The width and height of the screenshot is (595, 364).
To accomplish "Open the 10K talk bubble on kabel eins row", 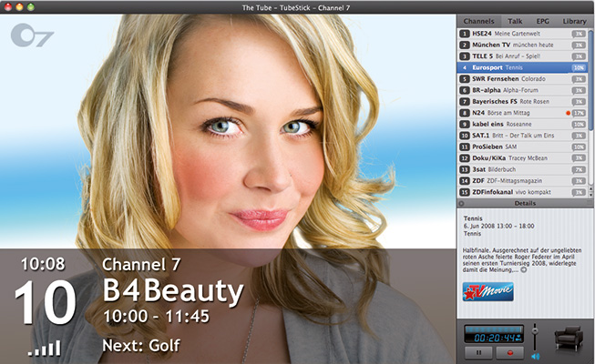I will coord(579,125).
